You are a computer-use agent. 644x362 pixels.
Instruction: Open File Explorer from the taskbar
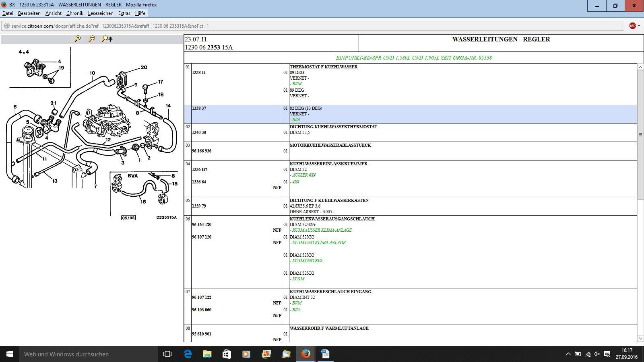(x=207, y=354)
